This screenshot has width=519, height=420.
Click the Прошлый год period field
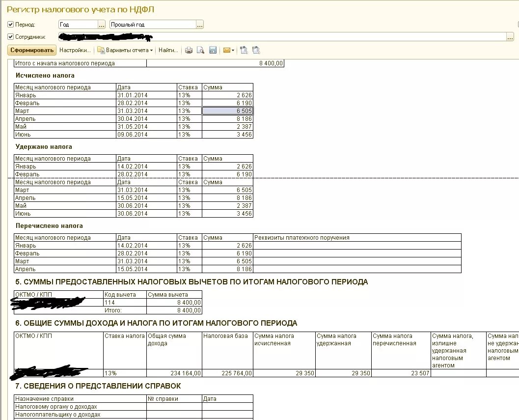point(153,25)
